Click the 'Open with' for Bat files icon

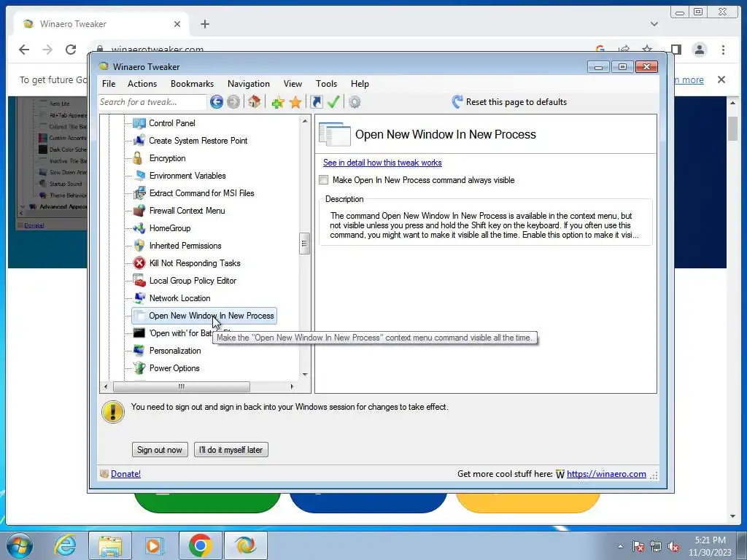139,332
